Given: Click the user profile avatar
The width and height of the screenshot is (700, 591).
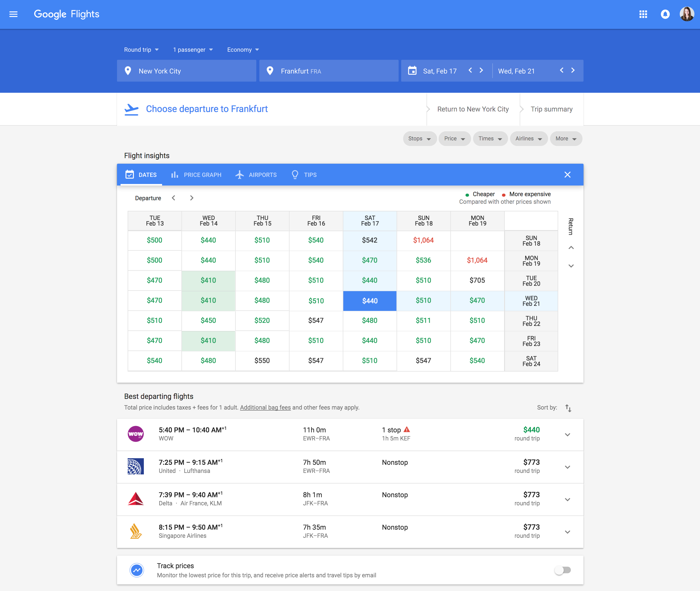Looking at the screenshot, I should coord(687,14).
